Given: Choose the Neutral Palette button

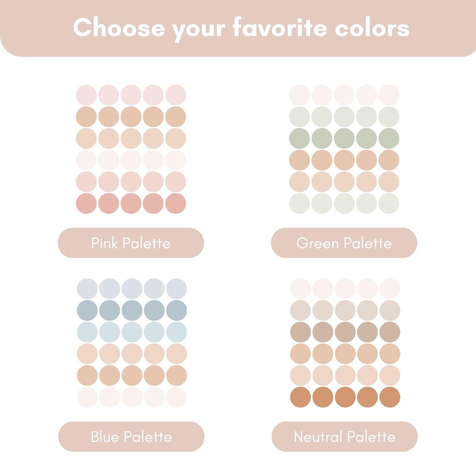Looking at the screenshot, I should tap(344, 436).
